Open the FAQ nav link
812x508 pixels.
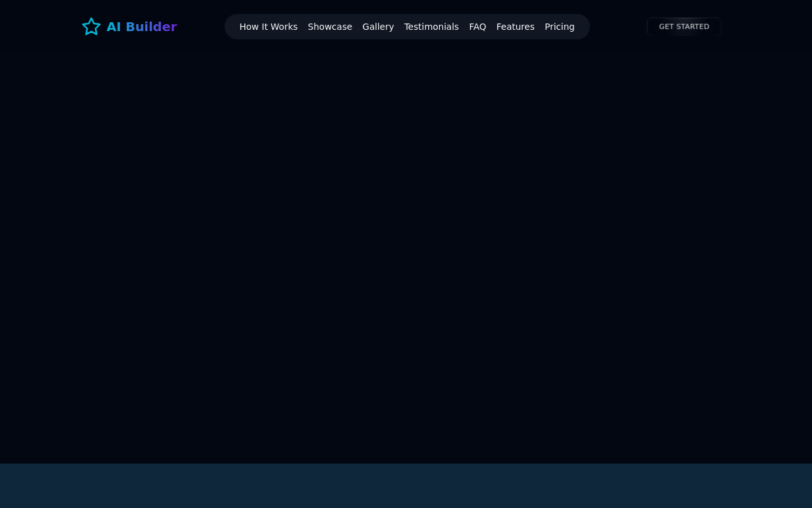478,27
